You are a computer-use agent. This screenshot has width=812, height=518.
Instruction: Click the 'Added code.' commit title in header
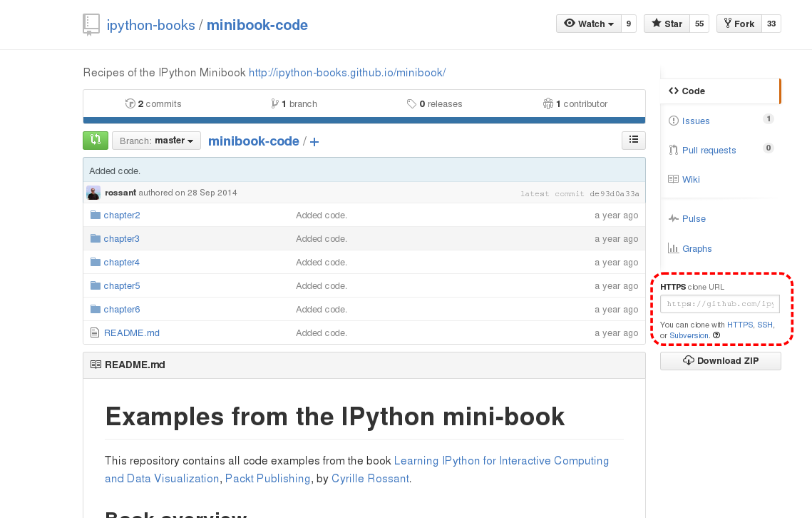pos(115,171)
